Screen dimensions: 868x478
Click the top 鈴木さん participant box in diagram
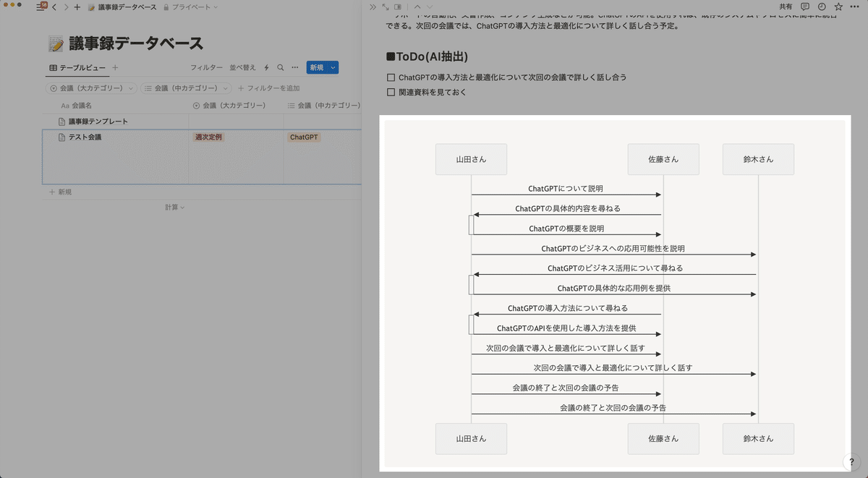[758, 159]
